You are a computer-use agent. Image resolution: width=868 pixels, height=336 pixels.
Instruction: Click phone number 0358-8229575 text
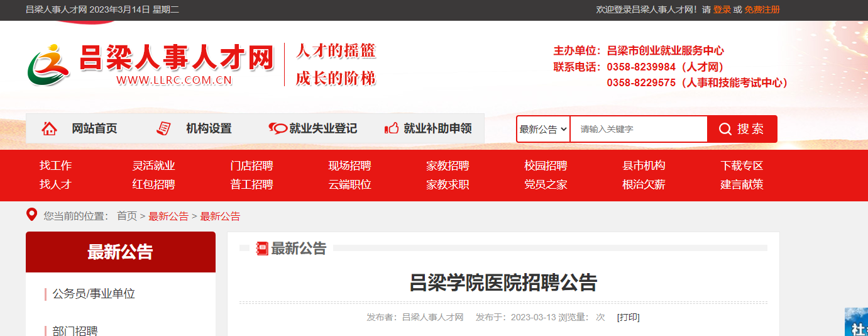(x=641, y=83)
